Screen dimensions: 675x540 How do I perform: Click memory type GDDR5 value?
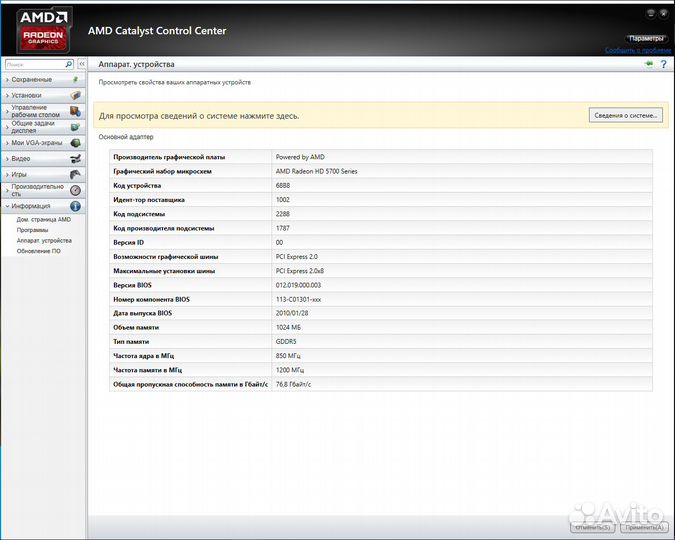tap(286, 341)
